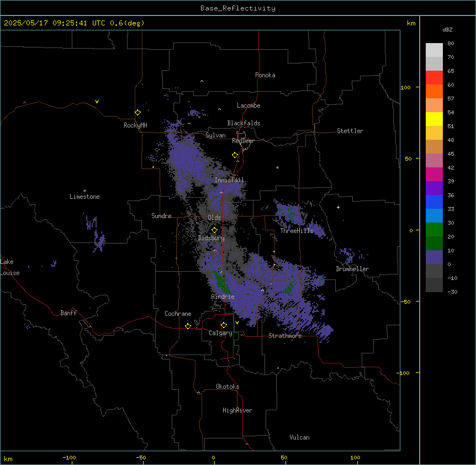The width and height of the screenshot is (476, 465).
Task: Pick the orange 57–60 dBZ swatch
Action: coord(434,91)
